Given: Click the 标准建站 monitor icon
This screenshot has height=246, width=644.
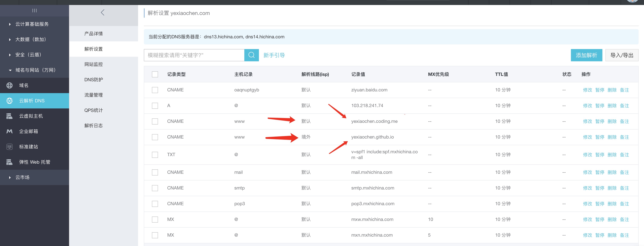Looking at the screenshot, I should (10, 147).
